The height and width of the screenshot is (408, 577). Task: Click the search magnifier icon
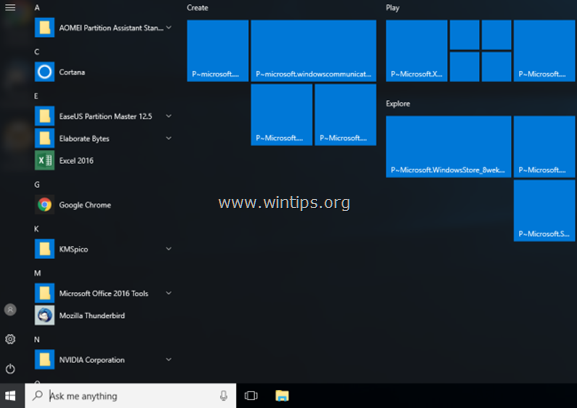coord(38,395)
